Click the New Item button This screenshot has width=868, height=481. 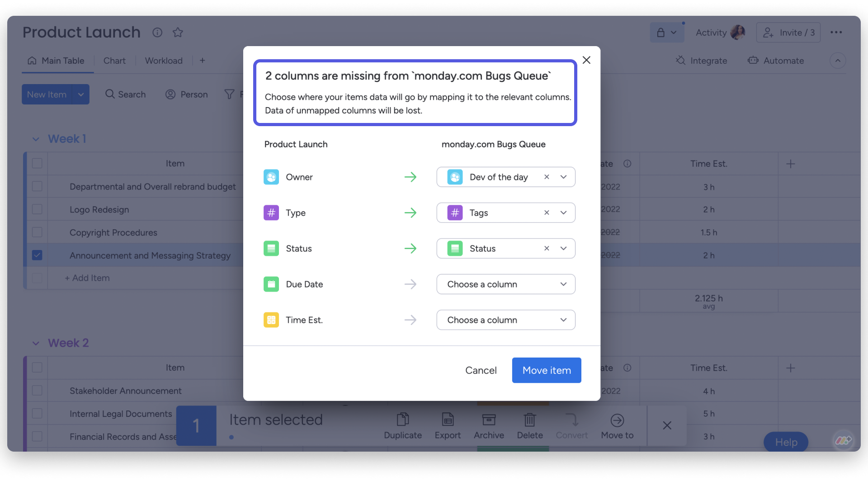click(47, 94)
